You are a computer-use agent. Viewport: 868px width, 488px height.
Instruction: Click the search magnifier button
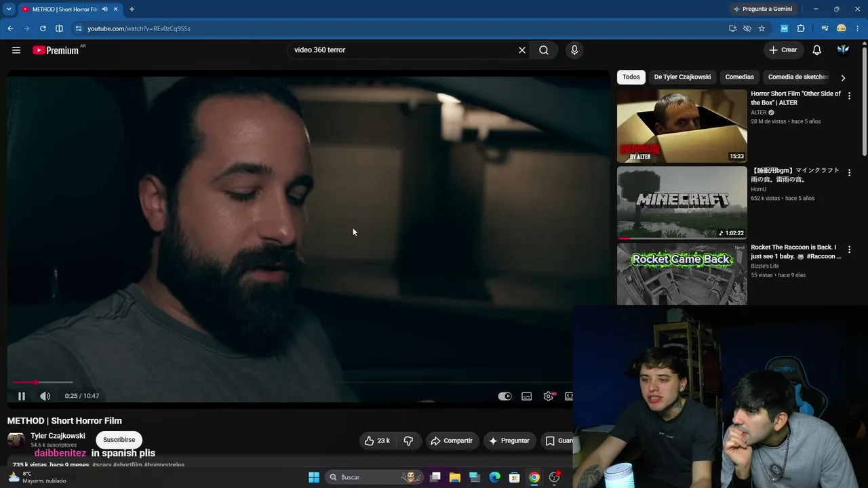pyautogui.click(x=544, y=50)
